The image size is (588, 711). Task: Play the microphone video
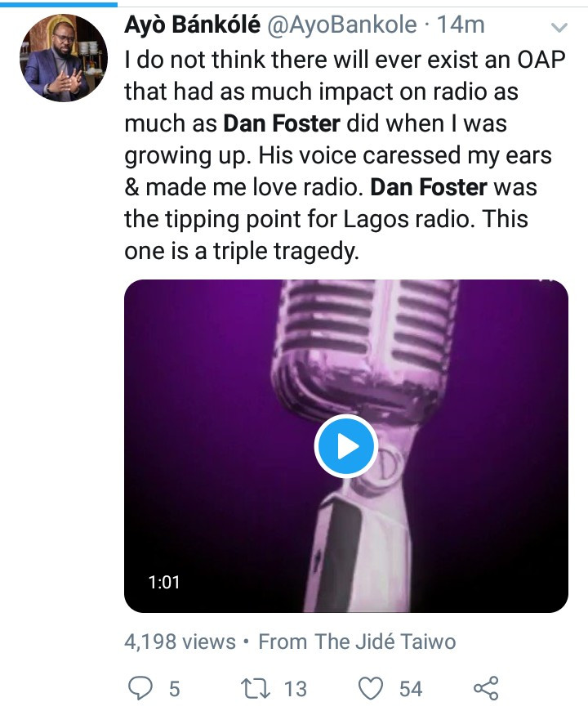(x=346, y=446)
